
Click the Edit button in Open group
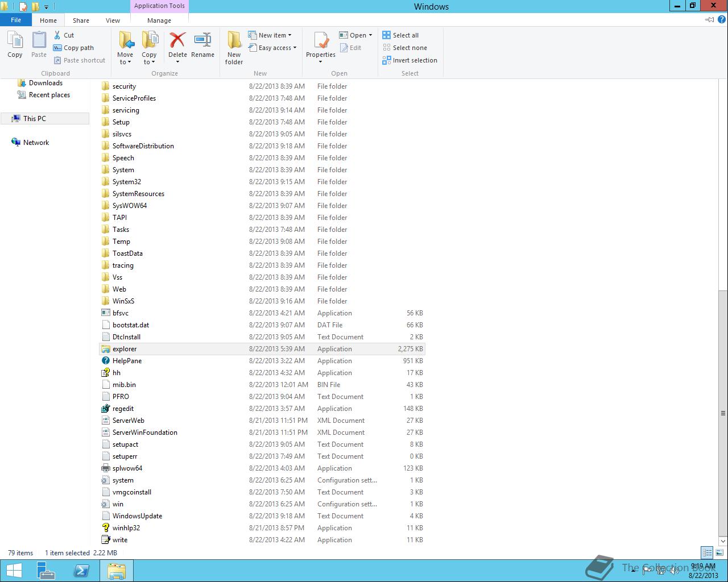coord(350,48)
